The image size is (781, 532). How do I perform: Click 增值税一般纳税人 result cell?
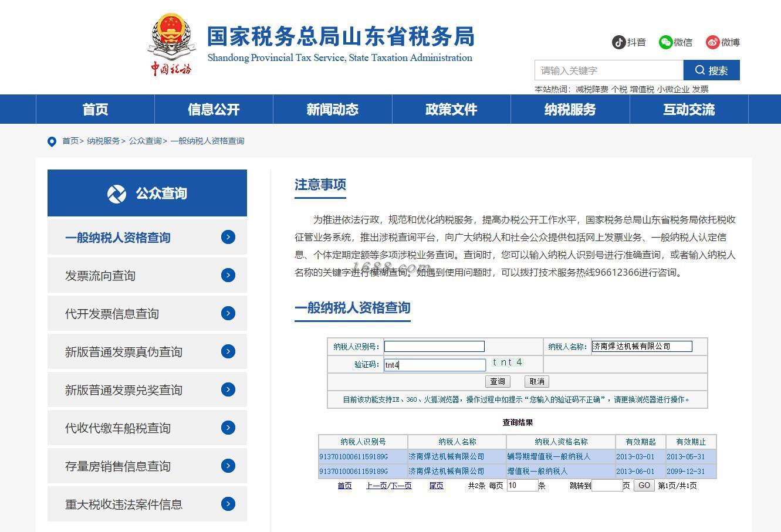pos(561,472)
